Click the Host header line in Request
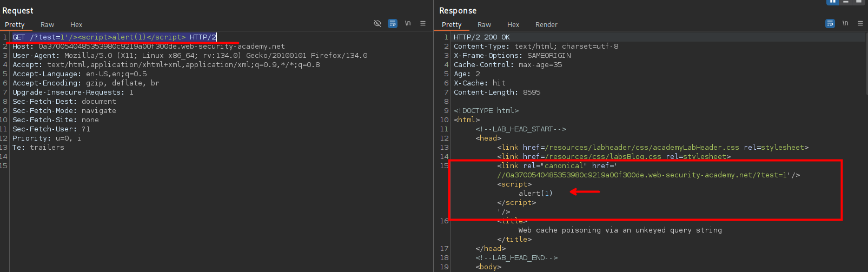 click(x=149, y=47)
